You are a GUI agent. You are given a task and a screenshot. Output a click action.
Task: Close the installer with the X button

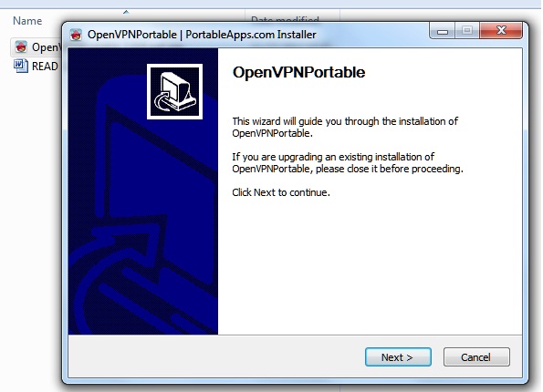[x=501, y=30]
